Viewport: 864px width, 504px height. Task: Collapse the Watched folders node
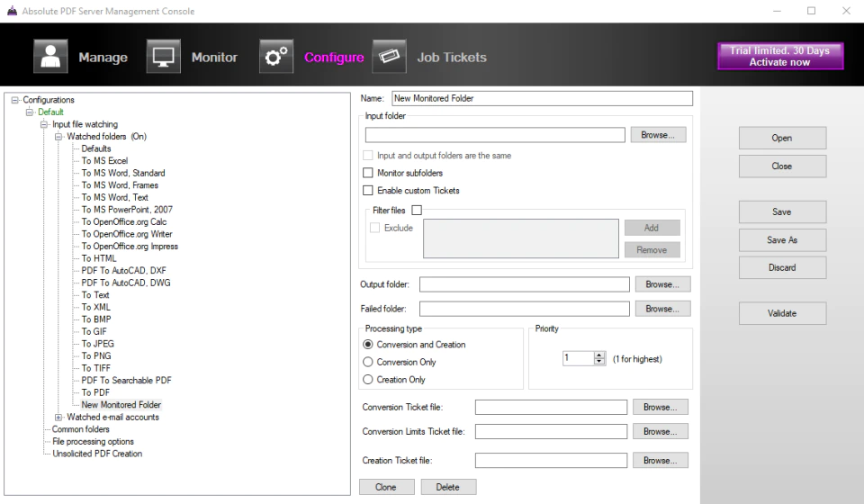(58, 137)
